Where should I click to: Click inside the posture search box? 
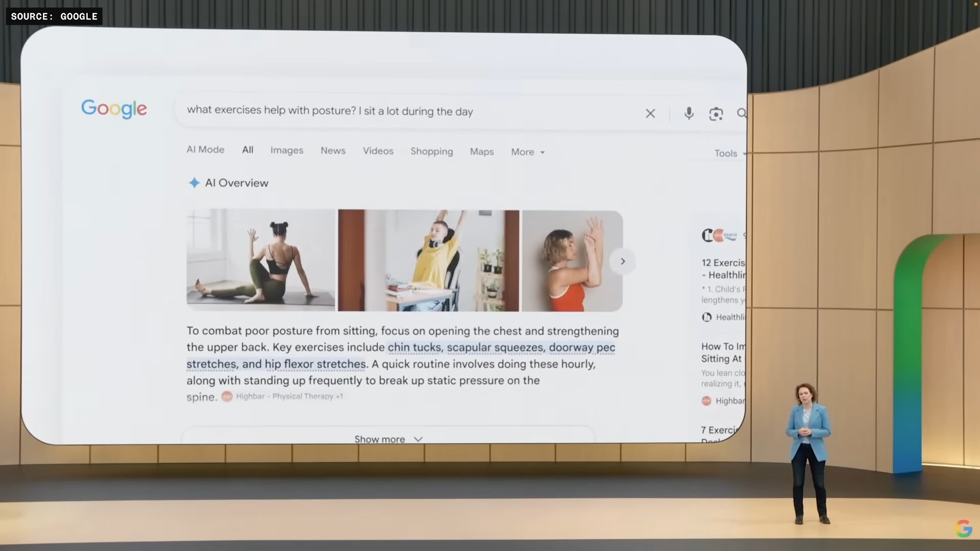point(408,111)
